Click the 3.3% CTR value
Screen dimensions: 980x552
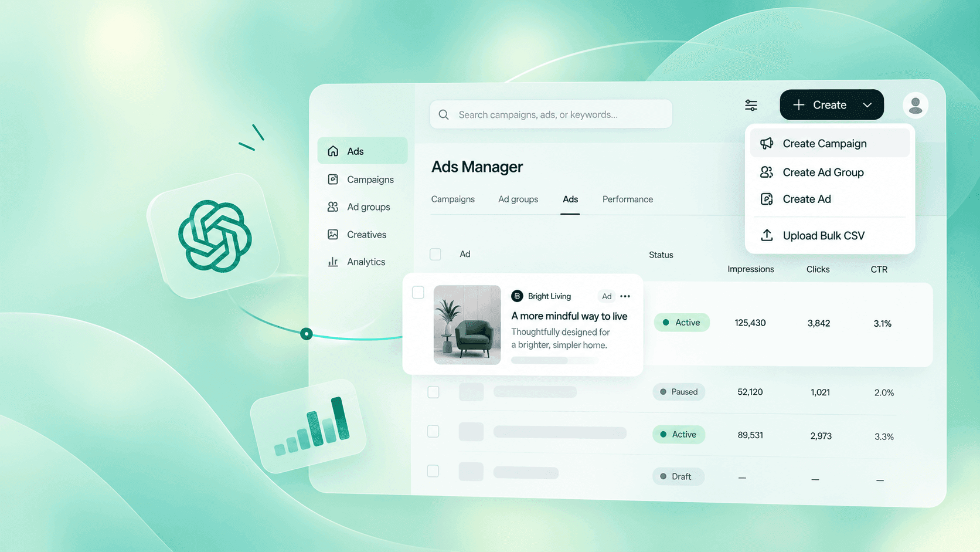[884, 436]
